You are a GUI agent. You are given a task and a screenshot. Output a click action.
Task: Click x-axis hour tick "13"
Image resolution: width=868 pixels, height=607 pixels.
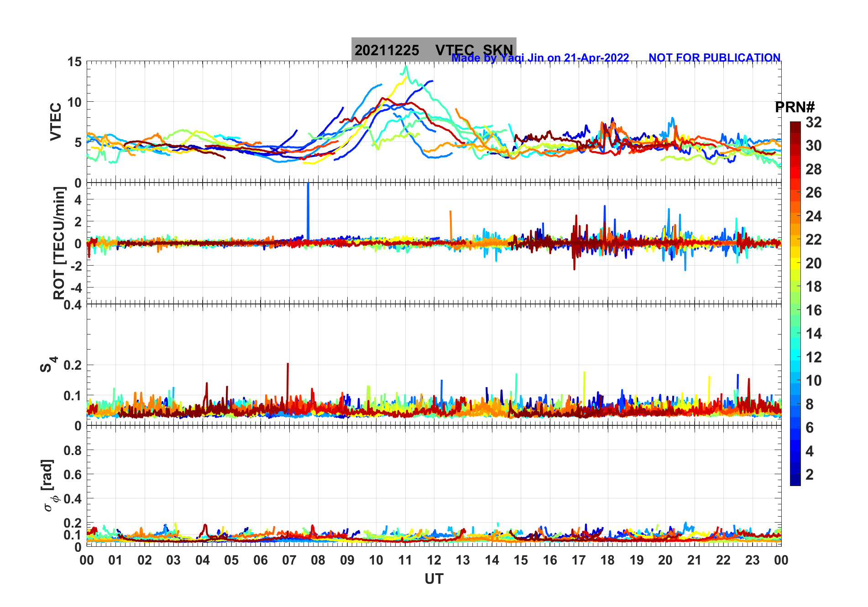click(463, 560)
